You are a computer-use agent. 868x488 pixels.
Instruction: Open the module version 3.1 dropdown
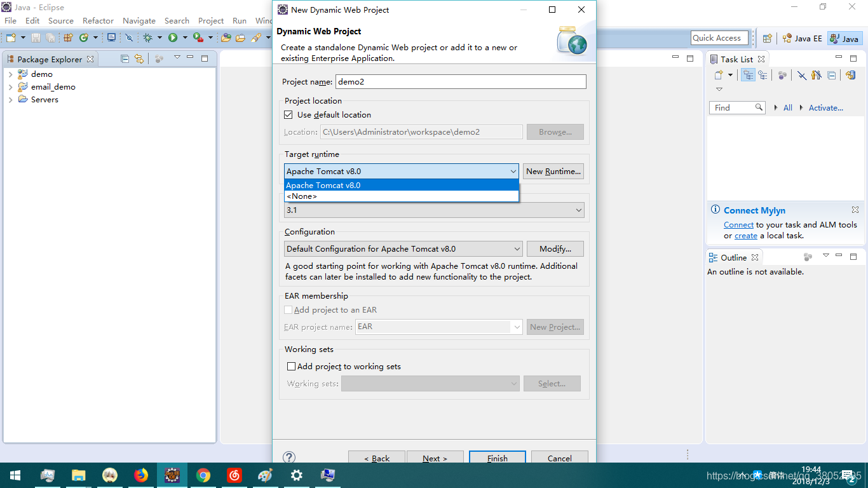(578, 210)
